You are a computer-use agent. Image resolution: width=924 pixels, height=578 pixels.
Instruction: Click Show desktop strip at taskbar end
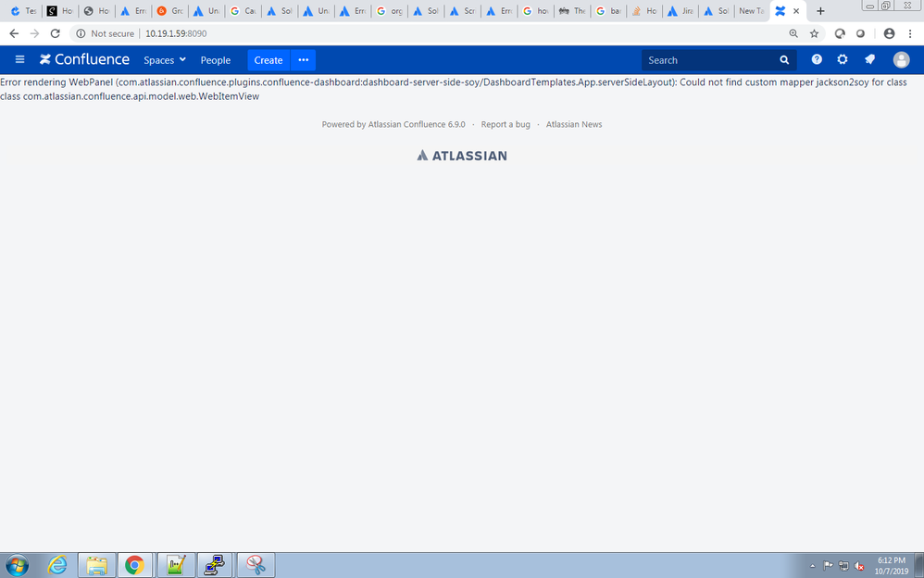pyautogui.click(x=918, y=565)
